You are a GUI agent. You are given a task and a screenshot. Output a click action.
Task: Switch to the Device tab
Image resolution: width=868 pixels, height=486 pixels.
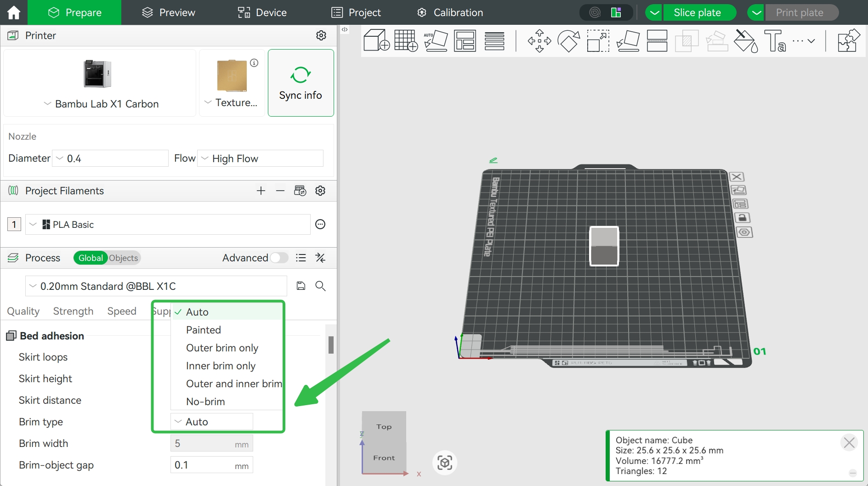tap(262, 12)
